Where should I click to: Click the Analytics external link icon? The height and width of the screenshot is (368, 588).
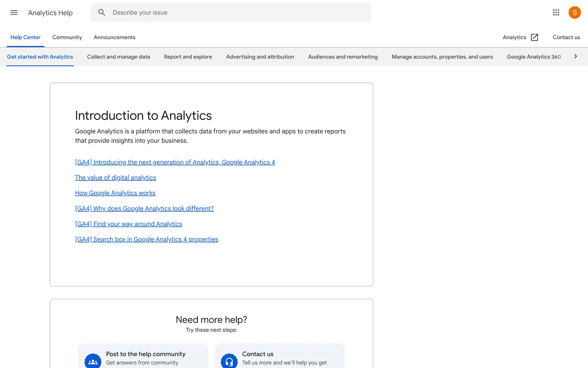[534, 37]
